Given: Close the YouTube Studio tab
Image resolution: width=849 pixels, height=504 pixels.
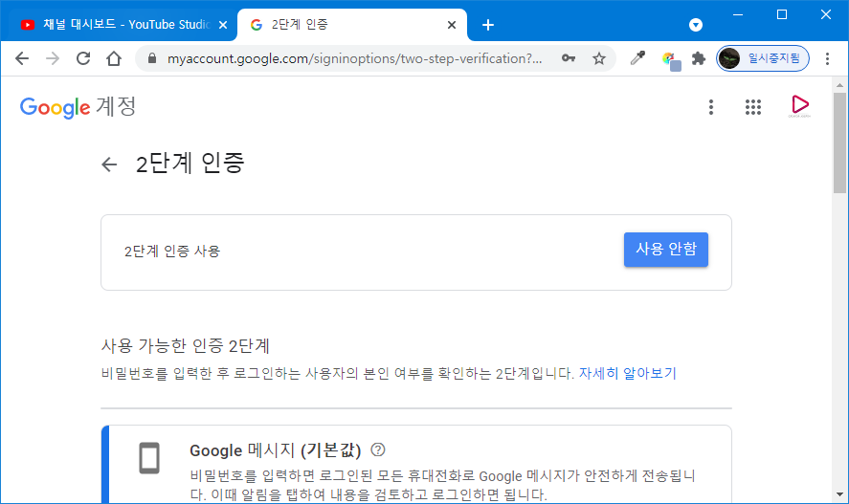Looking at the screenshot, I should point(222,25).
